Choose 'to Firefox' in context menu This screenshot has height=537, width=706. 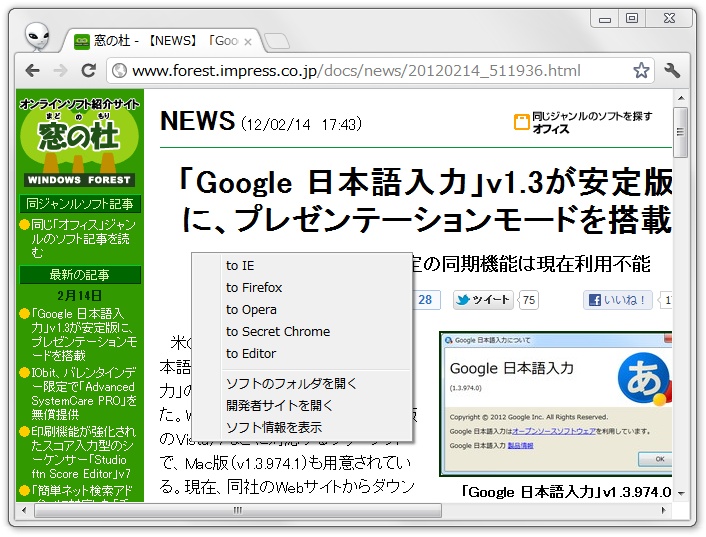coord(302,288)
